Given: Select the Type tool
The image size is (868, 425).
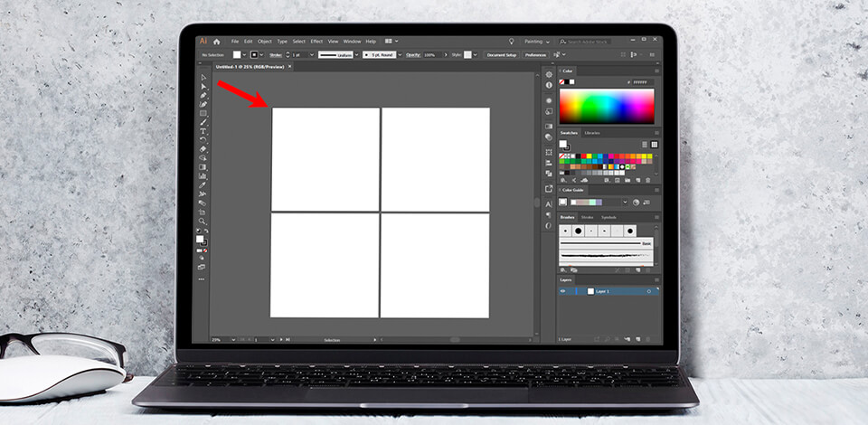Looking at the screenshot, I should (x=203, y=131).
